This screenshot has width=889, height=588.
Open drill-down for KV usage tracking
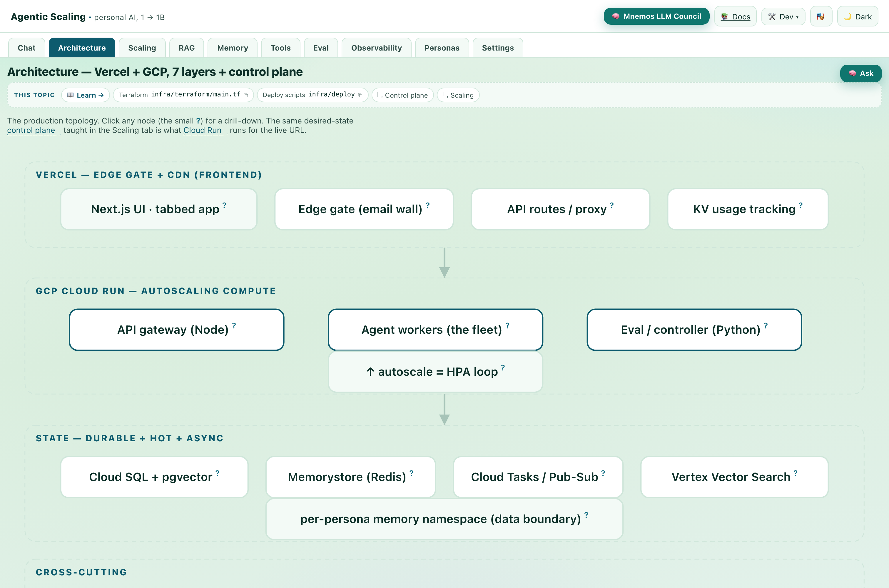(801, 205)
